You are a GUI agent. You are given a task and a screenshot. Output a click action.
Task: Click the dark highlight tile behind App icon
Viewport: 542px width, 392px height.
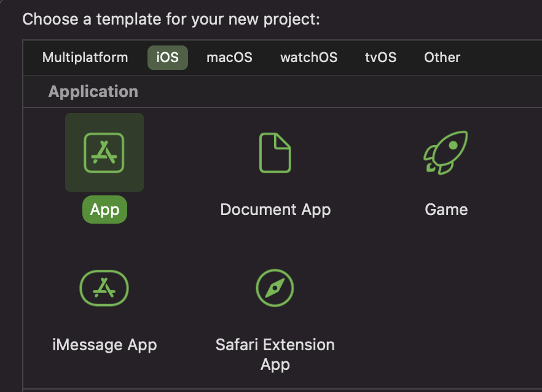(x=104, y=152)
